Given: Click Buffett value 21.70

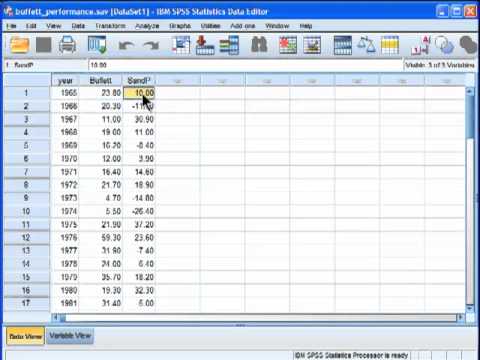Looking at the screenshot, I should tap(101, 185).
